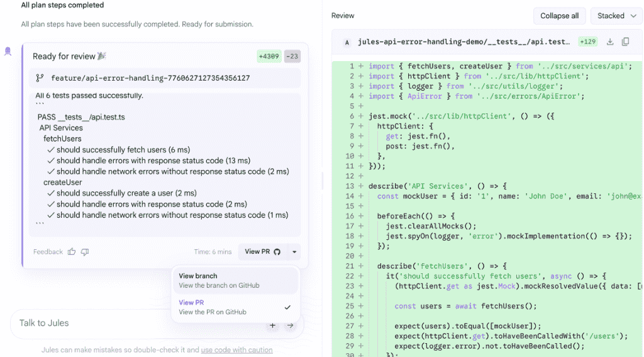Viewport: 644px width, 357px height.
Task: Click diff line 16 beforeEach
Action: pyautogui.click(x=416, y=216)
